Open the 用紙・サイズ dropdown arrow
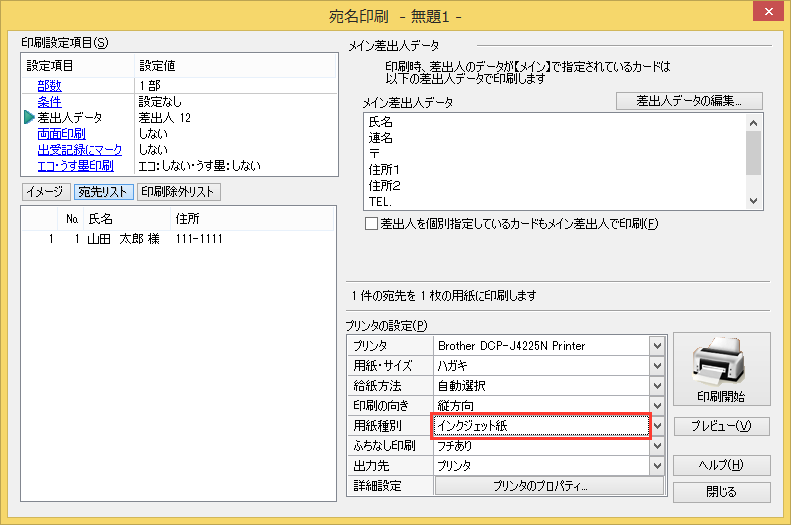This screenshot has width=791, height=525. 657,366
